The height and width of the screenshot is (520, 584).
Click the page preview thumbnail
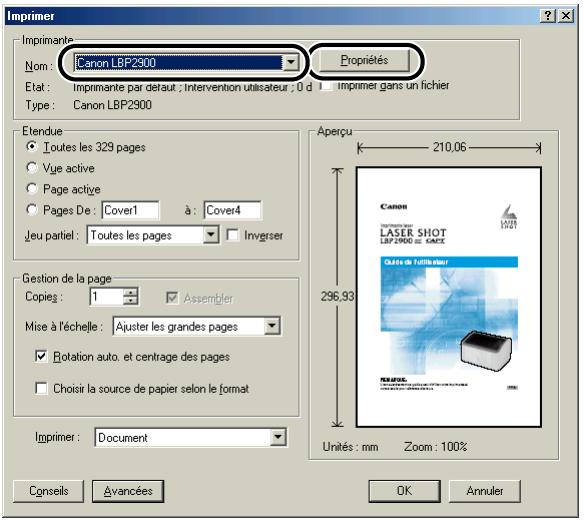click(x=449, y=297)
